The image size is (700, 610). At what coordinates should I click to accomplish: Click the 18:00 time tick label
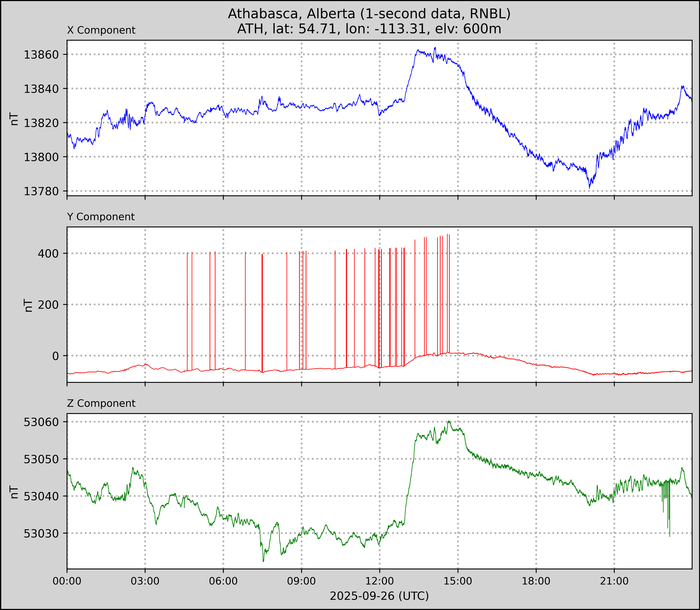pos(536,581)
